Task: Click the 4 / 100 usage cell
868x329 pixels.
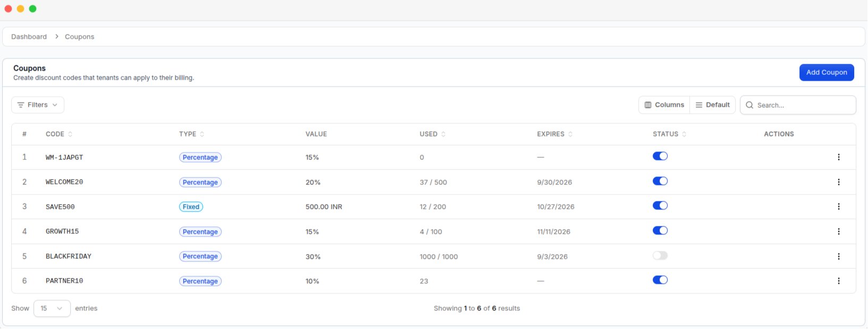Action: 431,232
